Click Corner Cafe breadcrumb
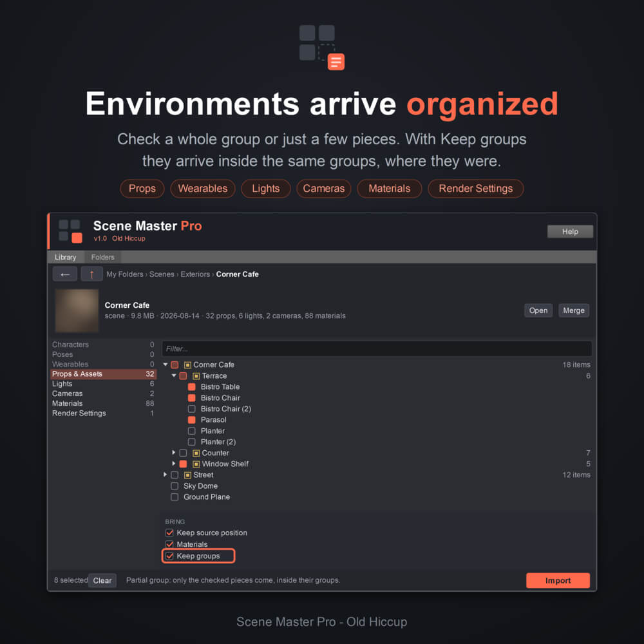 [x=238, y=274]
